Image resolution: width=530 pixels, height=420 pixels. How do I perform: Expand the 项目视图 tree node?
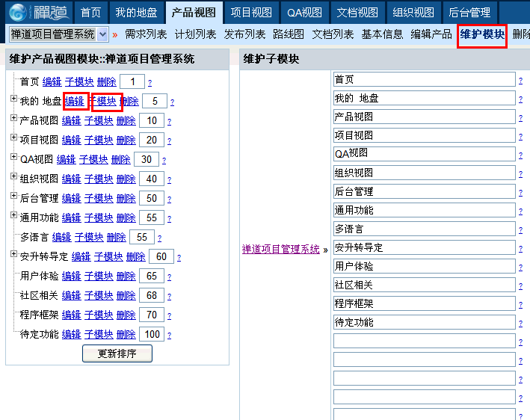[x=13, y=138]
